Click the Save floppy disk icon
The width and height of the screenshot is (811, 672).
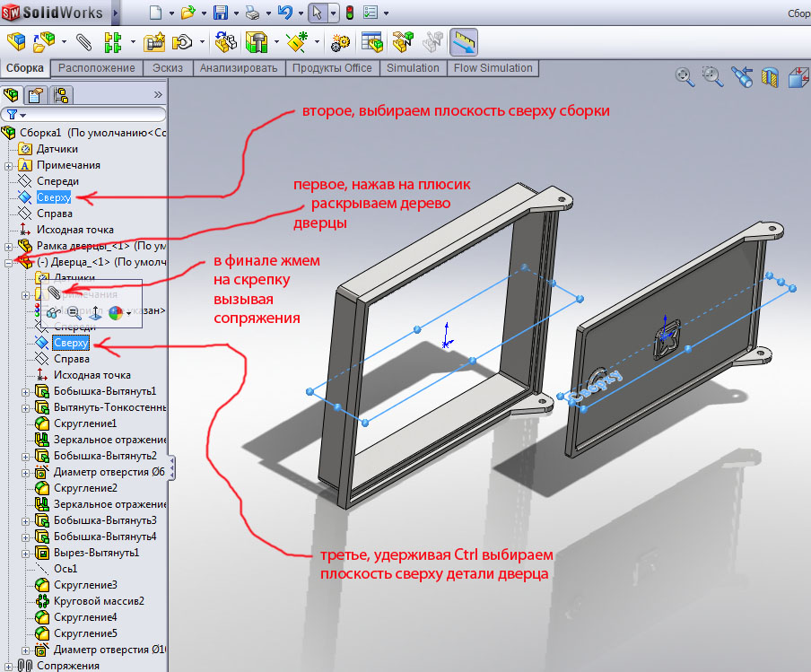(220, 13)
